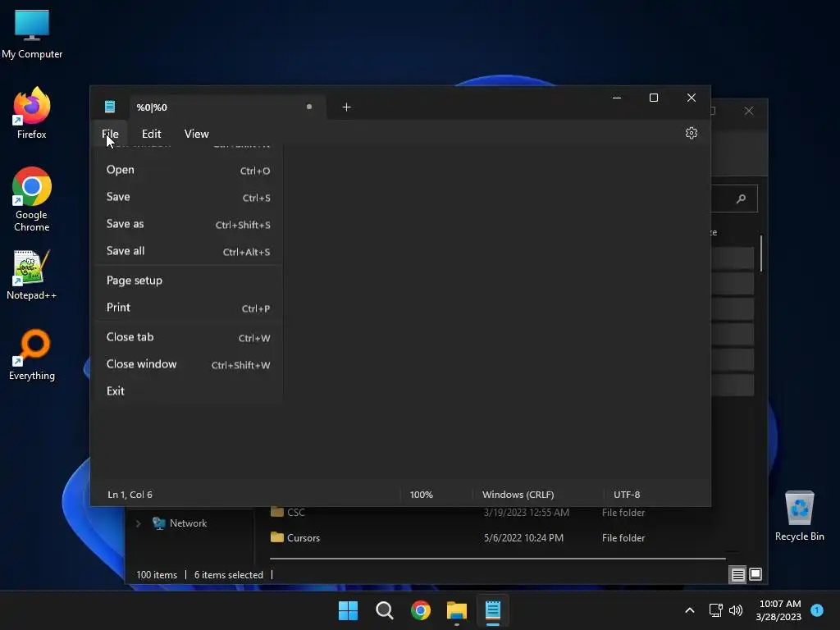Choose Close tab from File menu

(189, 337)
